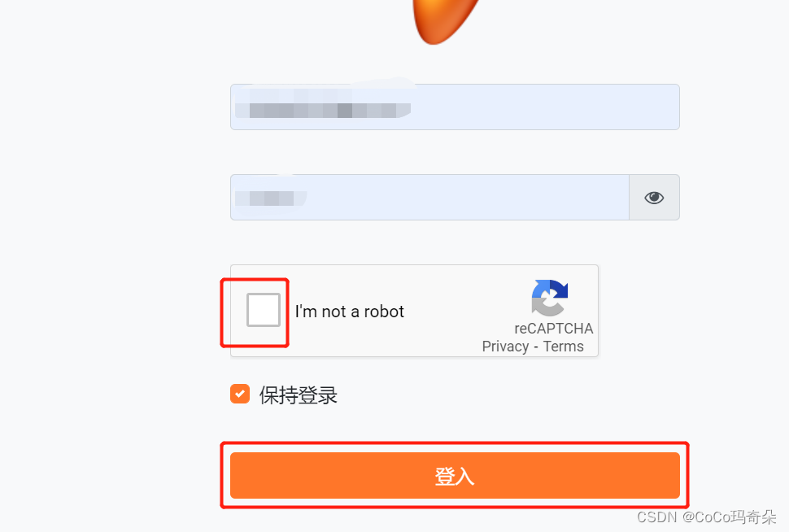Uncheck the 保持登录 checkbox
This screenshot has width=789, height=532.
point(240,394)
